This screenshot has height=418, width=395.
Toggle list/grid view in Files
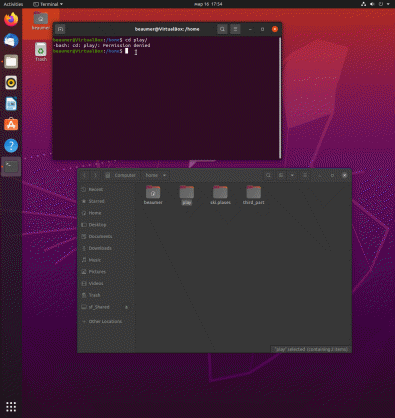tap(281, 175)
